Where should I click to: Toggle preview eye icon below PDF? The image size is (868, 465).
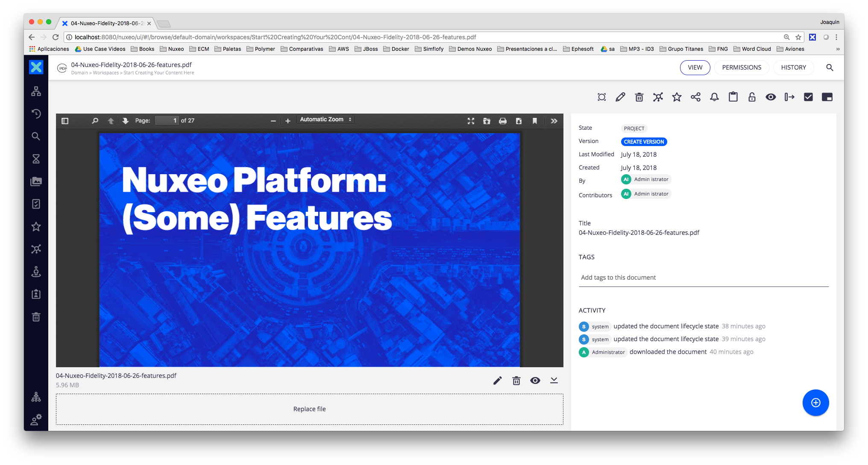pyautogui.click(x=535, y=380)
